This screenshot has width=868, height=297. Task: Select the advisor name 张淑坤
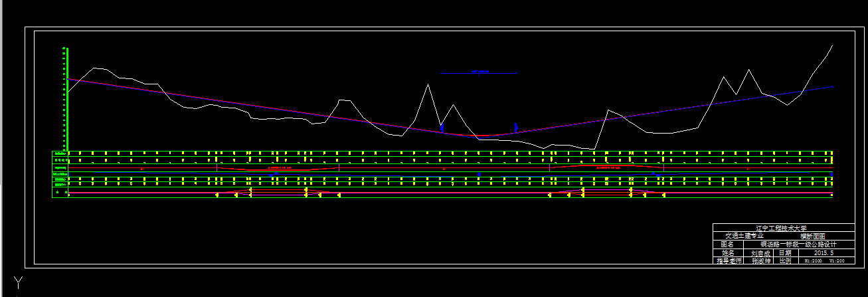[760, 261]
